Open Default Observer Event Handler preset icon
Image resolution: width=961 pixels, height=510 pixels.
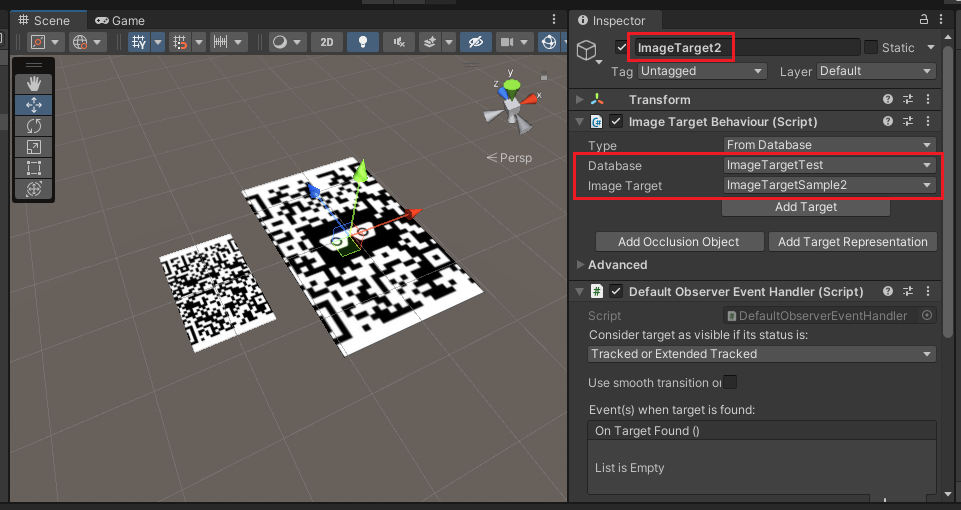pyautogui.click(x=908, y=291)
